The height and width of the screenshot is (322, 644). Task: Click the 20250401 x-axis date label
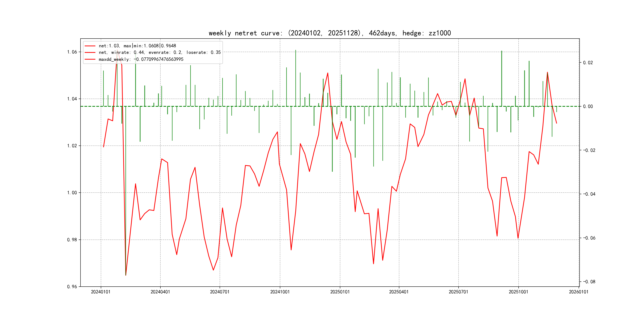[399, 292]
